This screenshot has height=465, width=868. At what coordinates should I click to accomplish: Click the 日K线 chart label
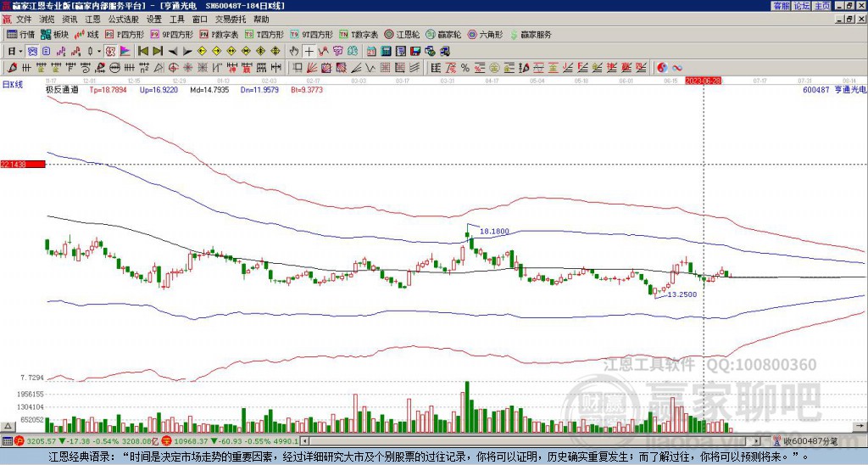[13, 85]
